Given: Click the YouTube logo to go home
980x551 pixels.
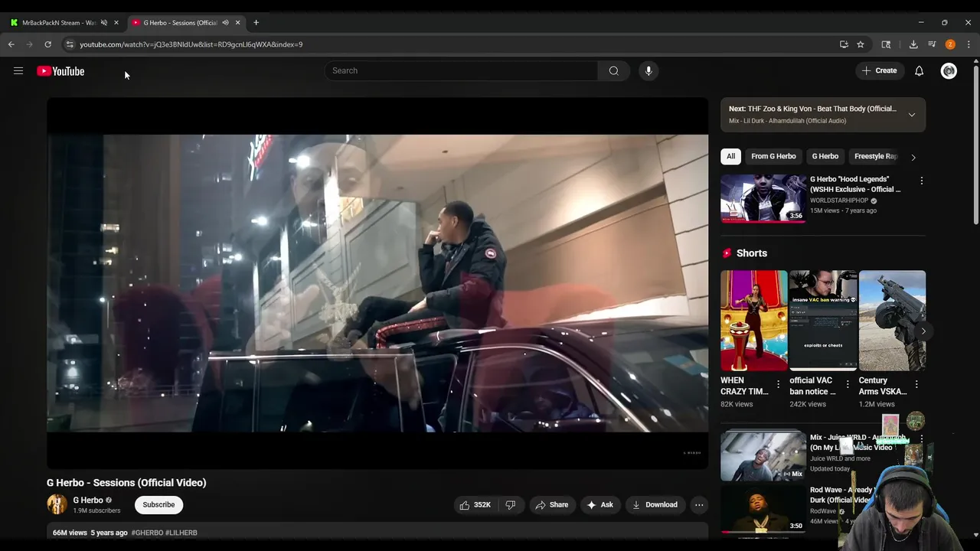Looking at the screenshot, I should click(x=60, y=71).
